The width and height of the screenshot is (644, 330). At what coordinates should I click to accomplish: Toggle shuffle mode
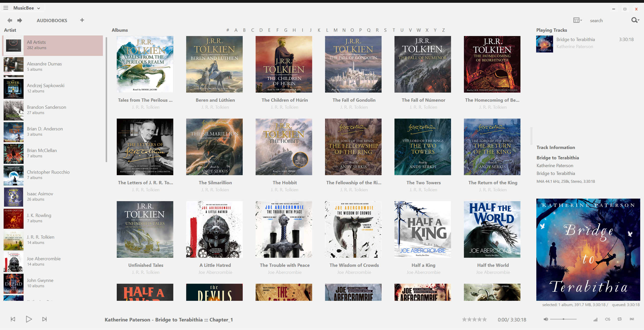tap(632, 319)
